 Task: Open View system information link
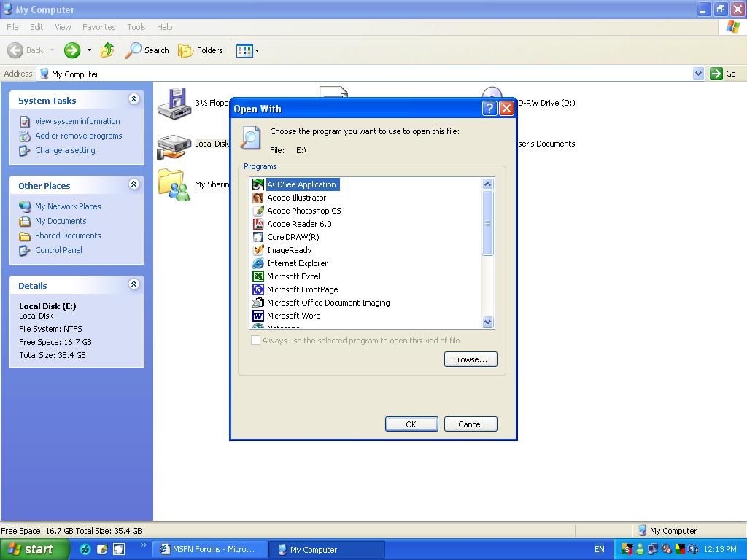[x=77, y=121]
